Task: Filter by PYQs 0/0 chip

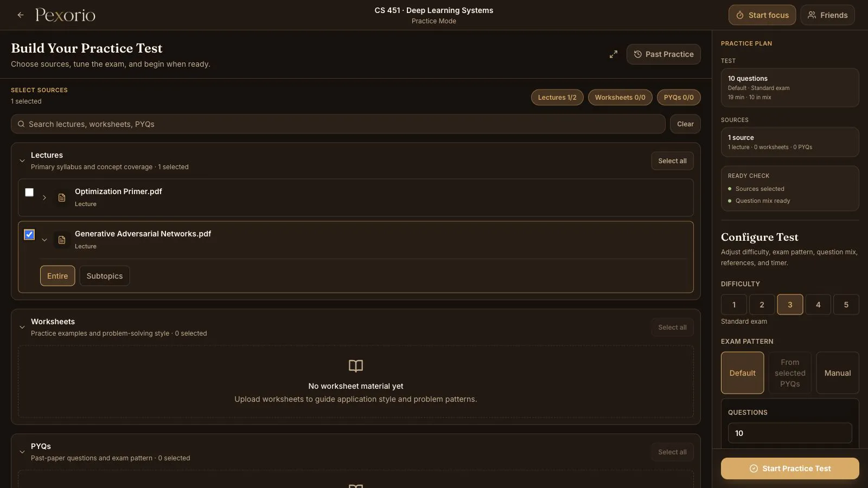Action: [x=679, y=98]
